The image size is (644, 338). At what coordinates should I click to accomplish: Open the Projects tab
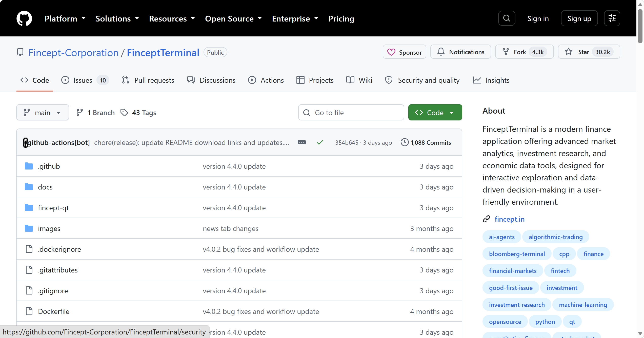coord(315,80)
